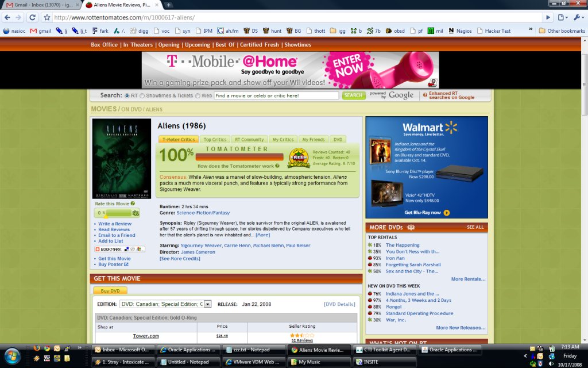Reload the Rotten Tomatoes page

click(x=33, y=17)
